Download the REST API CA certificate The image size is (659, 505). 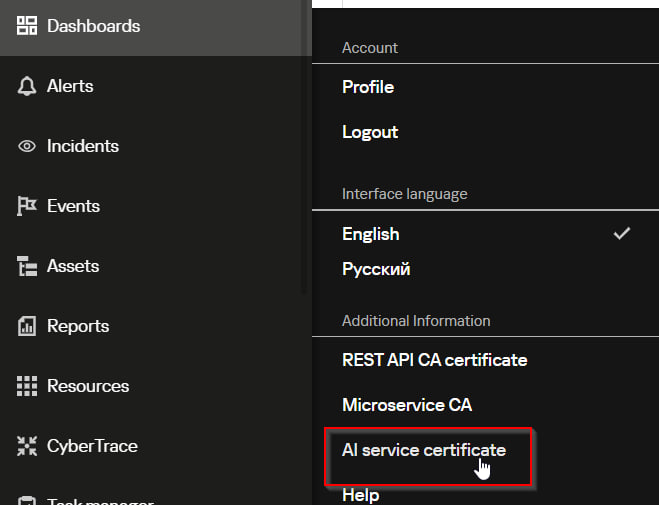(x=434, y=359)
